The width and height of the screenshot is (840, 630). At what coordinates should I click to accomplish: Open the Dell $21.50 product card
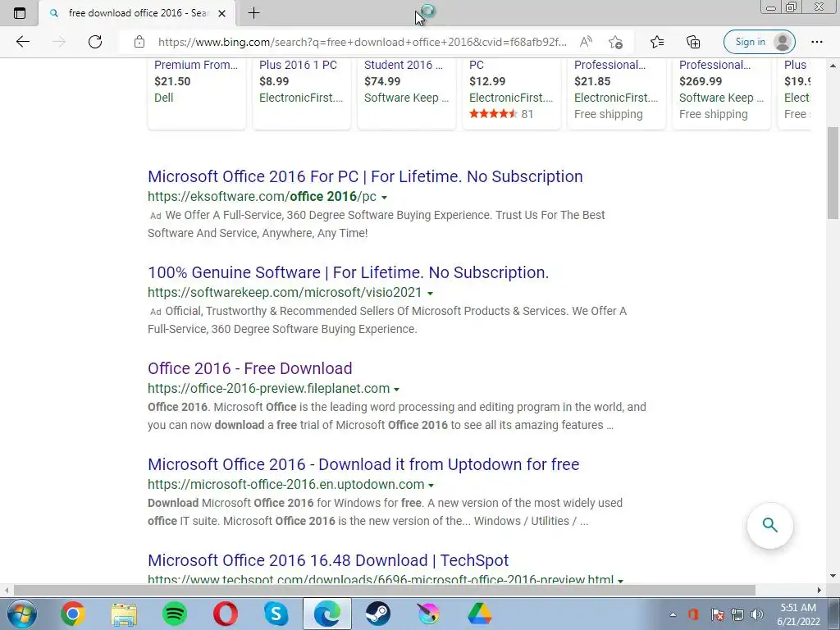click(197, 93)
